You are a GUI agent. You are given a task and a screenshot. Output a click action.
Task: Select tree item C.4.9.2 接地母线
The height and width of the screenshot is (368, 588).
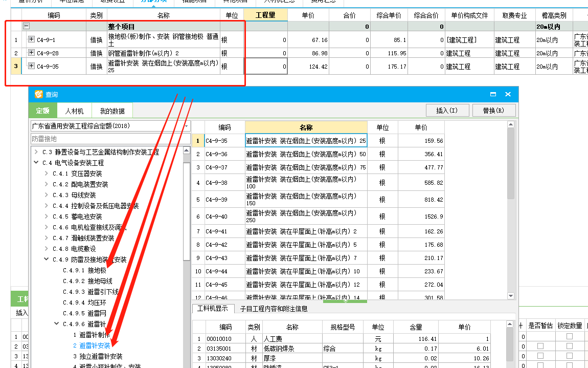[x=87, y=281]
